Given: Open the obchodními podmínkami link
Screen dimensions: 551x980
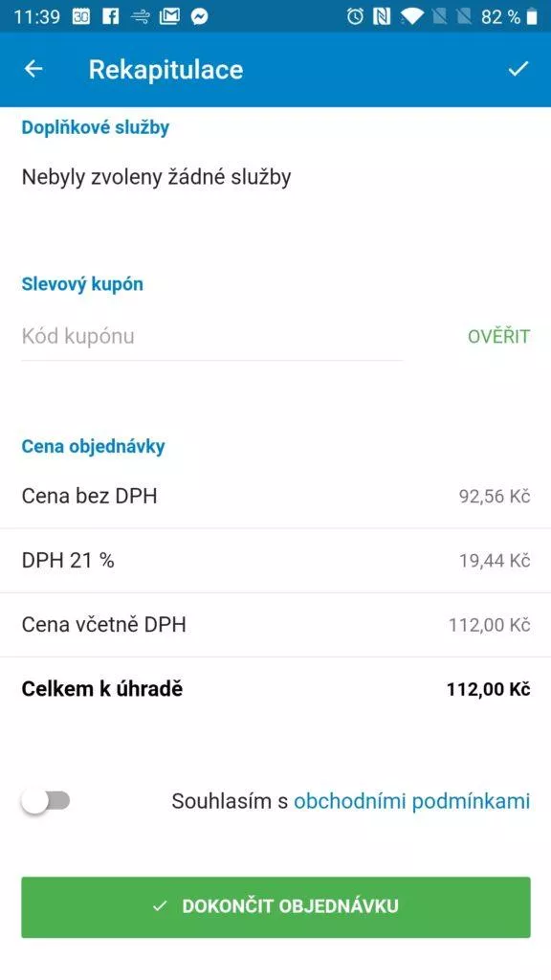Looking at the screenshot, I should coord(411,801).
